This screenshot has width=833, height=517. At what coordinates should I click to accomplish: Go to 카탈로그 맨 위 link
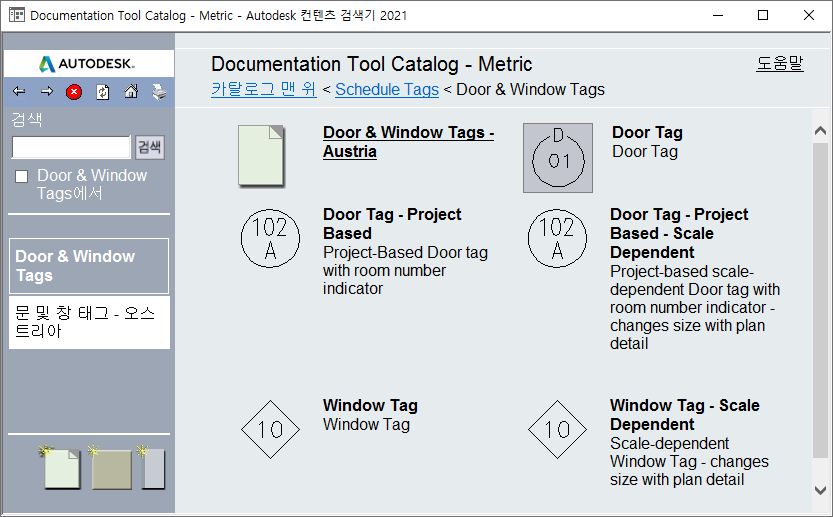tap(264, 89)
